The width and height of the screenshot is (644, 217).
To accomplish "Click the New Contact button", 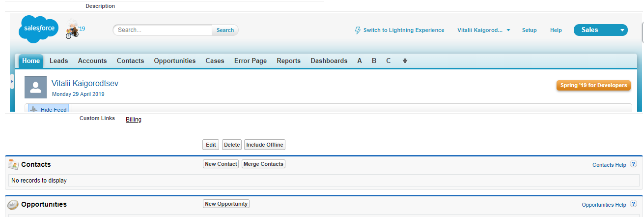I will pyautogui.click(x=221, y=164).
